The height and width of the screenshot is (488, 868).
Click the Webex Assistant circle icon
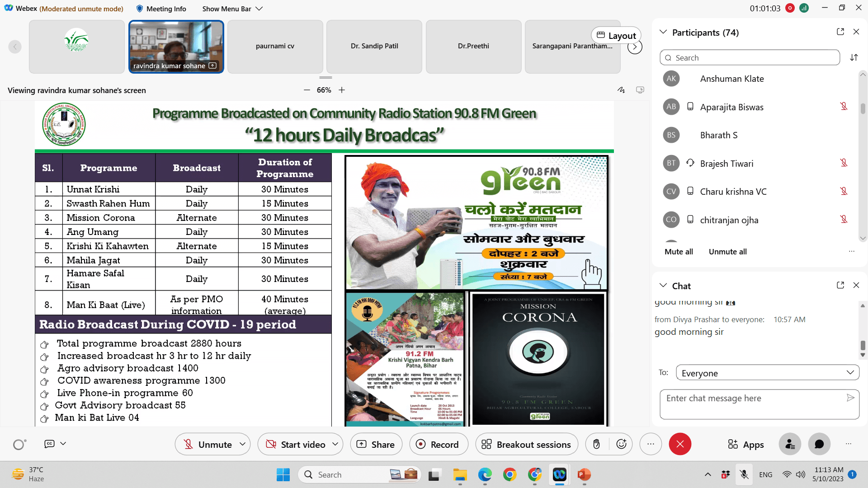tap(19, 445)
